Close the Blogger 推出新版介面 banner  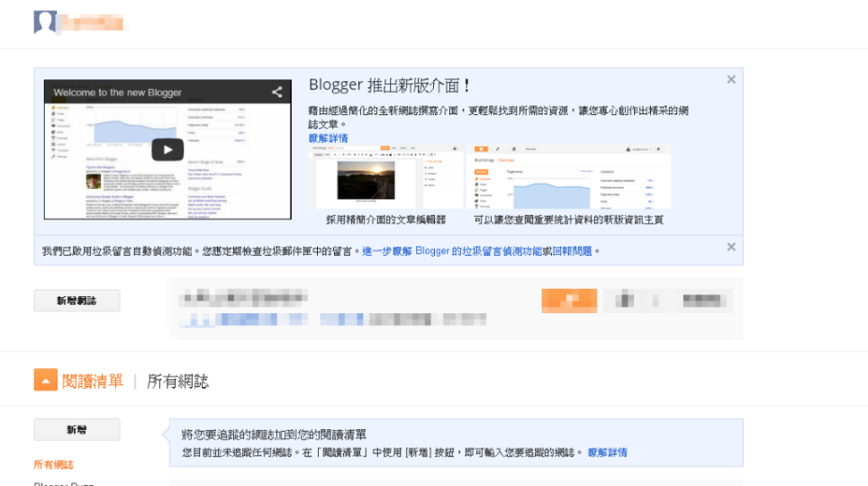click(x=731, y=79)
